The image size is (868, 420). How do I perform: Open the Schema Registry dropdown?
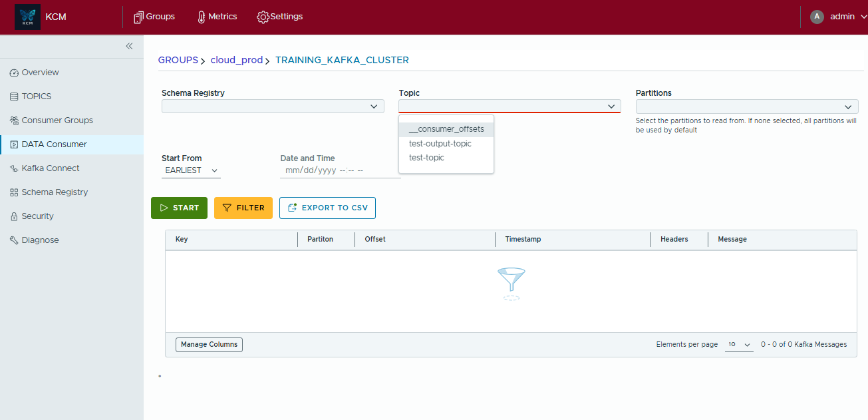[x=273, y=106]
